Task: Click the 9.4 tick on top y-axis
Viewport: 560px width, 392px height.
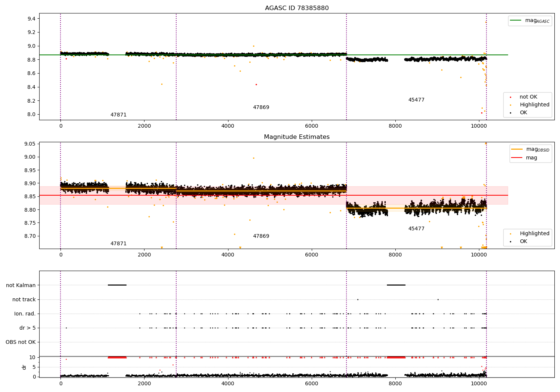Action: [x=32, y=19]
